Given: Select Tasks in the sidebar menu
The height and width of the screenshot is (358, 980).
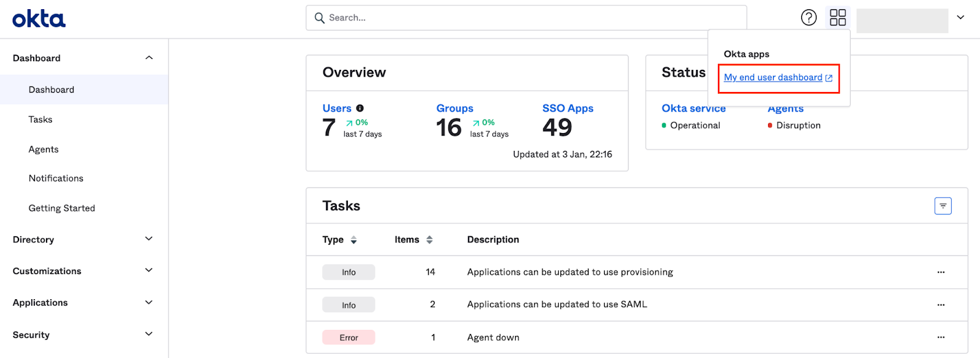Looking at the screenshot, I should 40,120.
